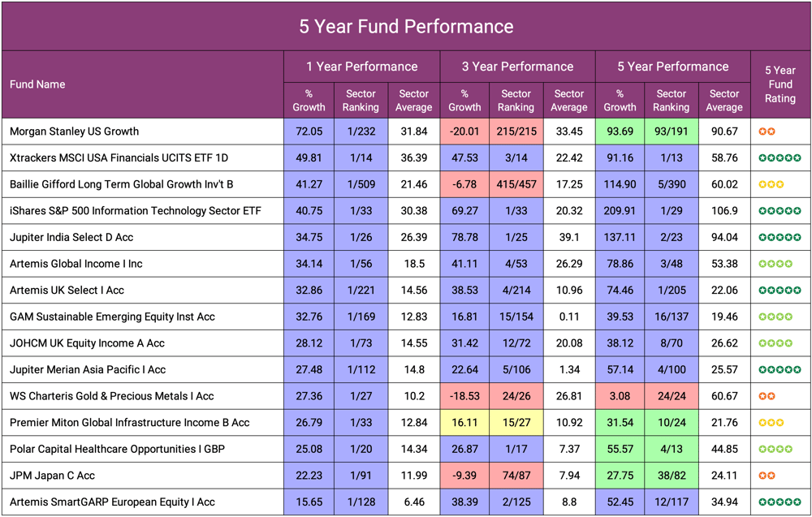Select the 1 Year Performance header

[x=361, y=67]
